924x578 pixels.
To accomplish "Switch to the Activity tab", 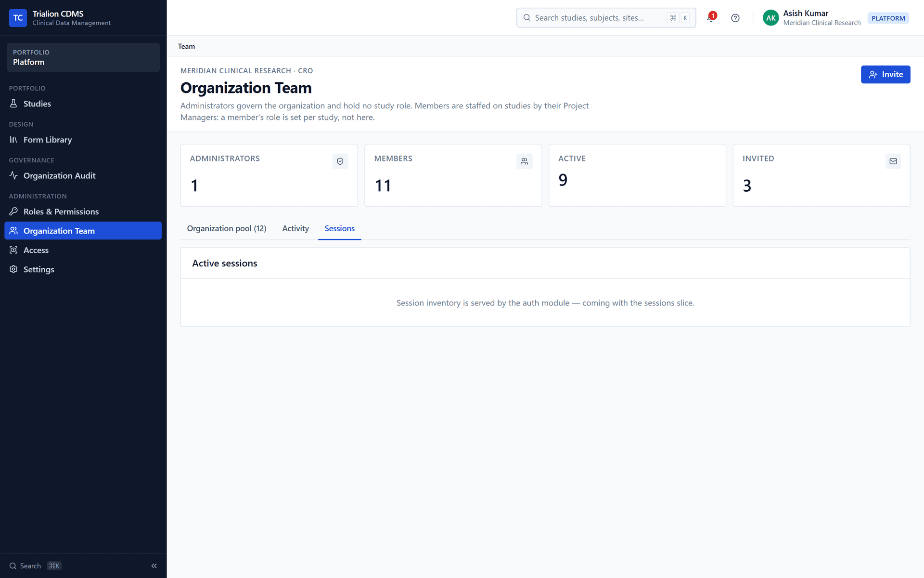I will (295, 228).
